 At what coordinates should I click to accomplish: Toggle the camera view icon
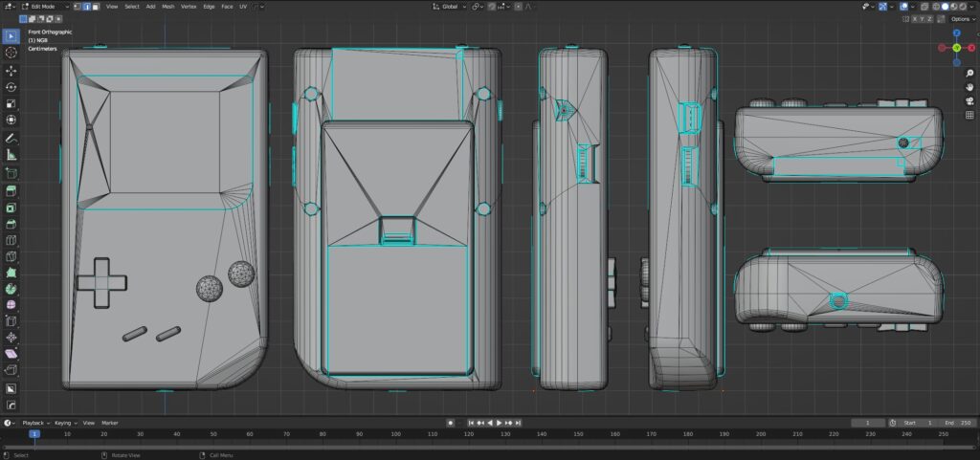tap(969, 100)
